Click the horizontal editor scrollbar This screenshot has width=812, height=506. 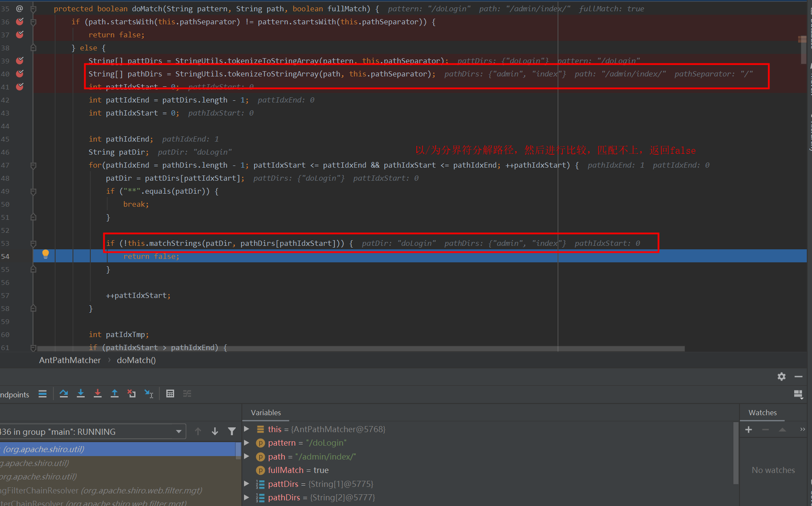pyautogui.click(x=361, y=348)
